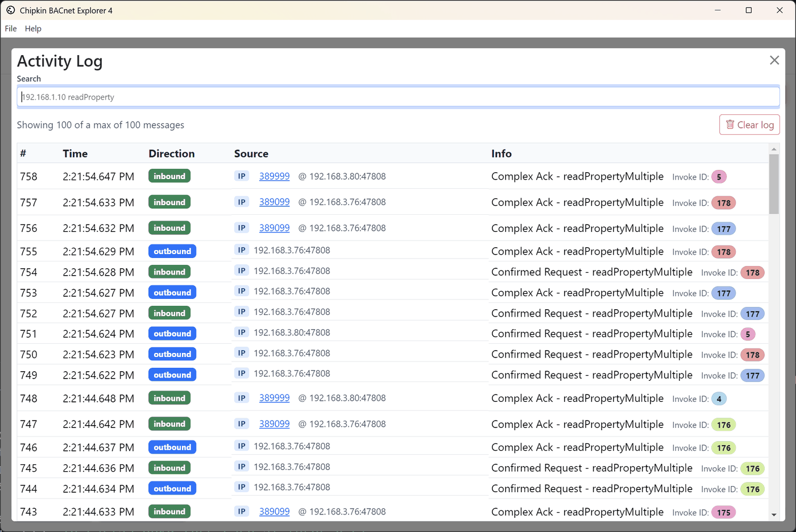
Task: Click source 192.168.3.80:47808 in row 751
Action: coord(292,332)
